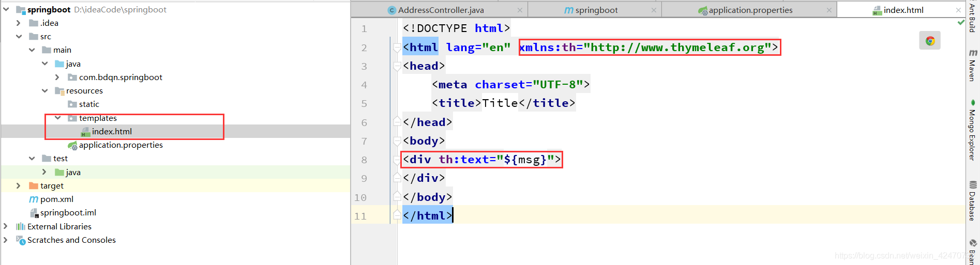This screenshot has width=980, height=265.
Task: Collapse the springboot project root
Action: [6, 9]
